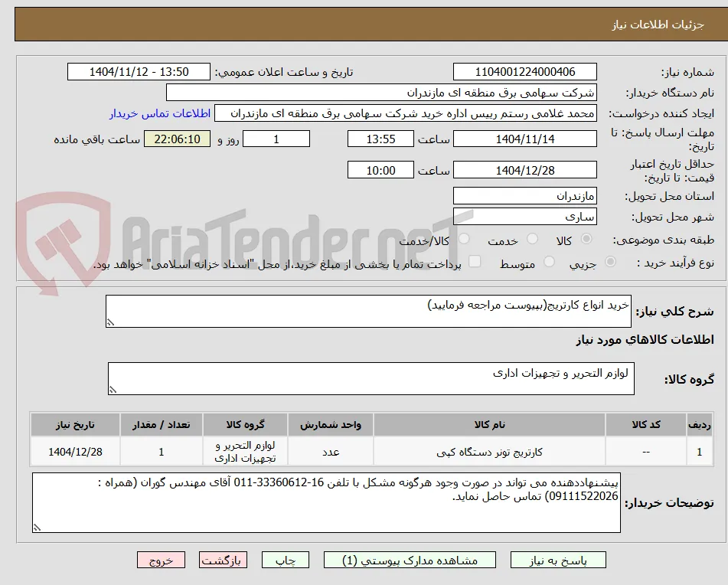Click the buyer notes textarea
This screenshot has height=585, width=728.
tap(326, 502)
